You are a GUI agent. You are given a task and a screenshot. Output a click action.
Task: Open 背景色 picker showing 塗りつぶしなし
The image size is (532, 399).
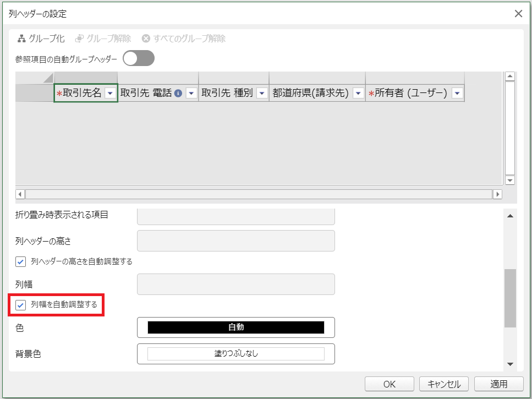[x=236, y=354]
